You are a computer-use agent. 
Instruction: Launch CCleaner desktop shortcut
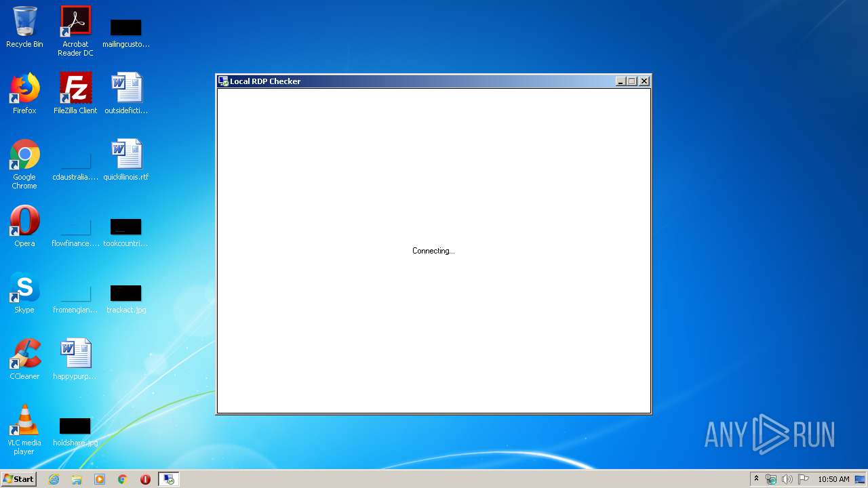tap(24, 359)
